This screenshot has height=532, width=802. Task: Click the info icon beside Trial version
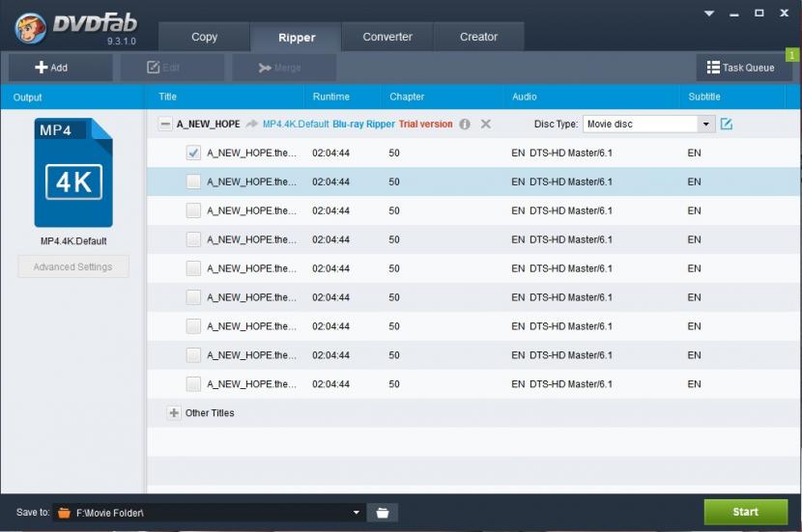pyautogui.click(x=465, y=125)
